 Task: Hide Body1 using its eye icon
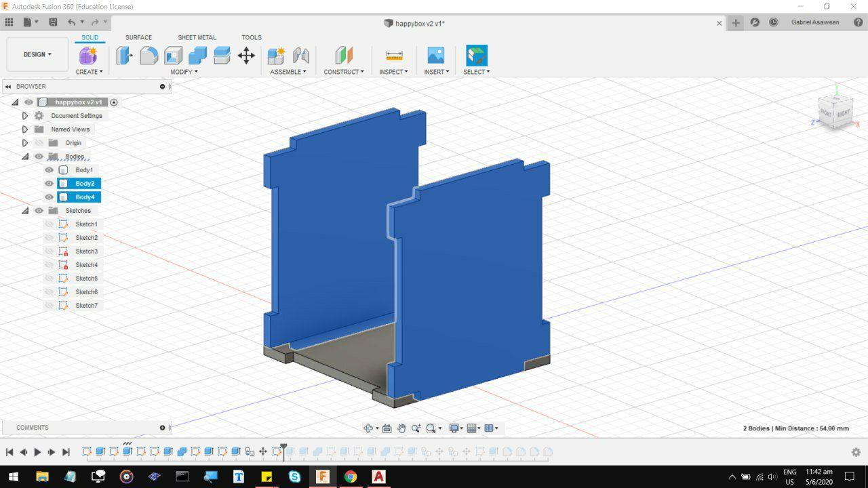coord(49,170)
